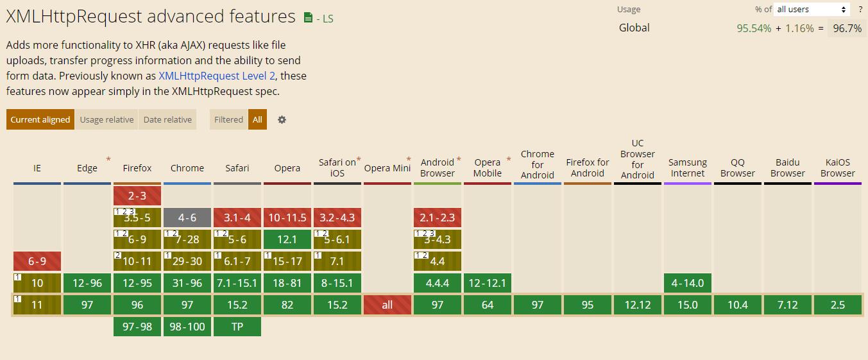Click the Android Browser header
868x360 pixels.
point(438,168)
